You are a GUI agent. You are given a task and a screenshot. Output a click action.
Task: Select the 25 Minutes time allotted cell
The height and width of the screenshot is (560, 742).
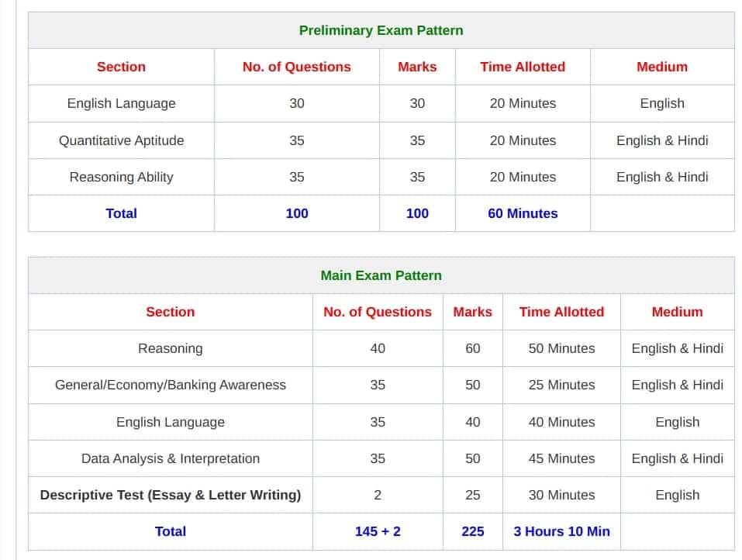tap(561, 385)
